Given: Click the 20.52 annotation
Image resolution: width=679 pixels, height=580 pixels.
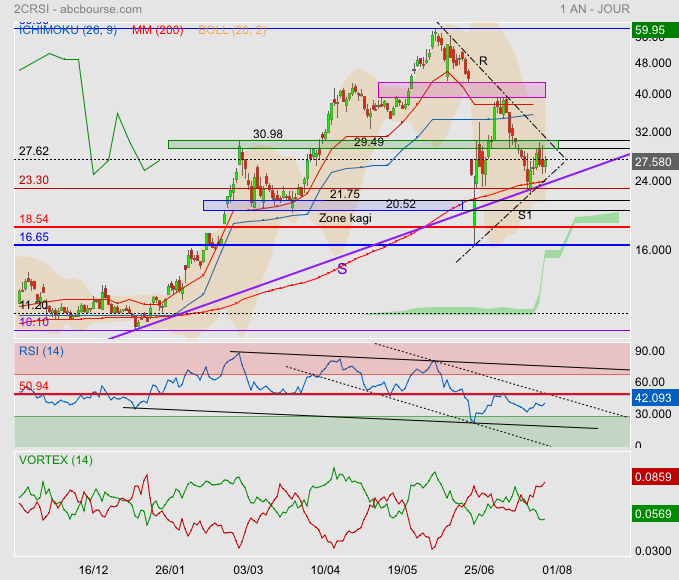Looking at the screenshot, I should point(401,204).
